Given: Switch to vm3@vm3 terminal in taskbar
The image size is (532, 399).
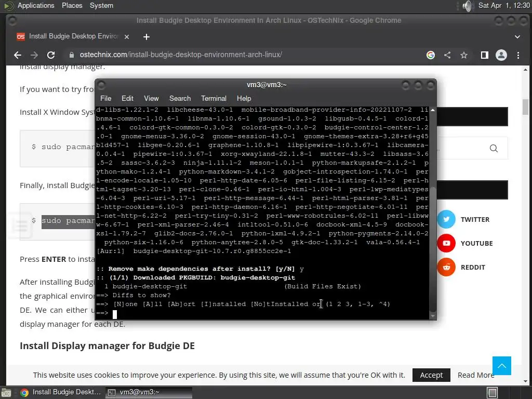Looking at the screenshot, I should point(148,393).
